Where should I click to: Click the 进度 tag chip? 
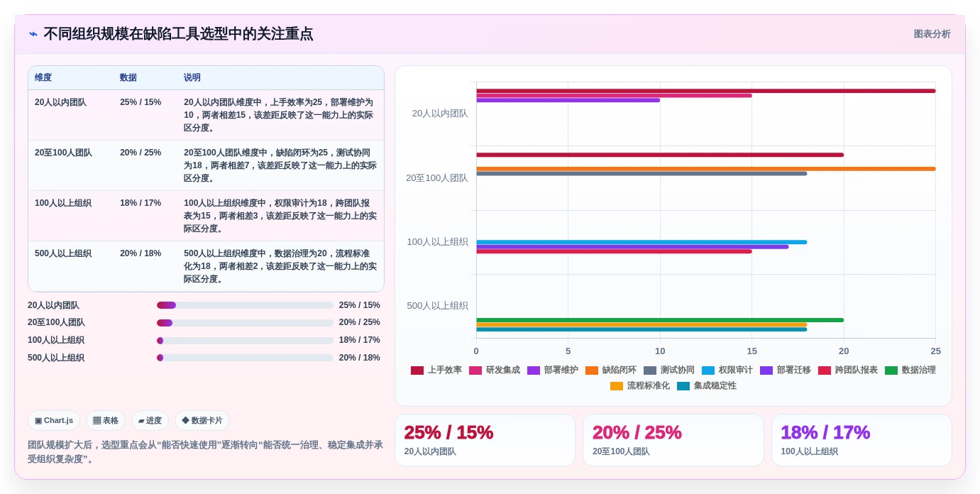click(150, 421)
